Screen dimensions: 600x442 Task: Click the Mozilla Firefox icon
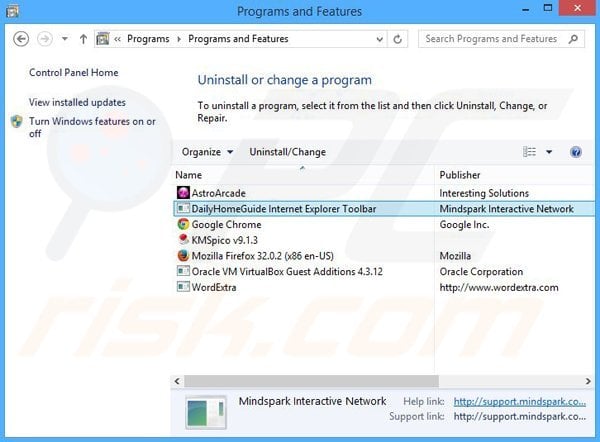(183, 256)
